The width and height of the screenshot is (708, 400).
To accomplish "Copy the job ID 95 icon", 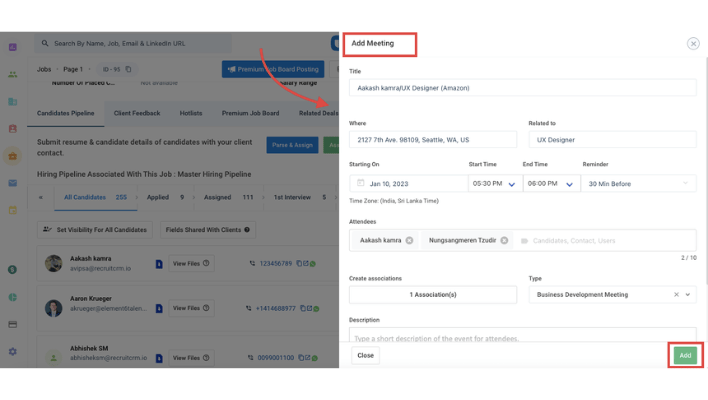I will point(129,69).
